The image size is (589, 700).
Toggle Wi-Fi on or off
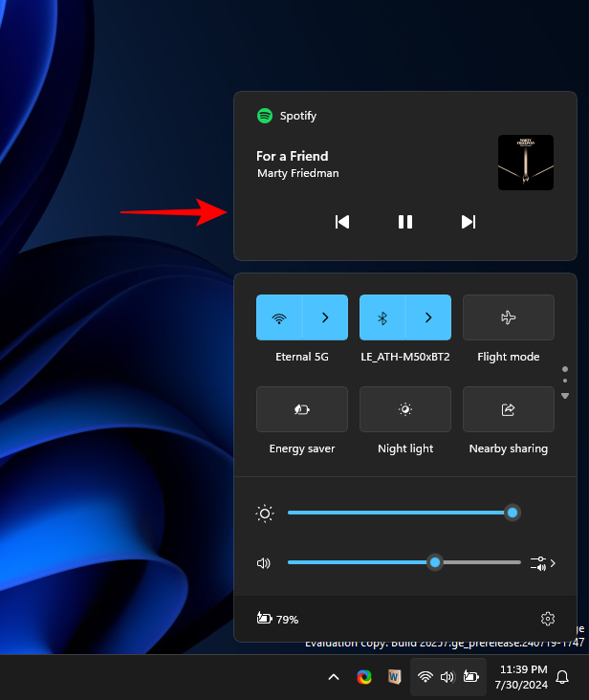pos(279,317)
